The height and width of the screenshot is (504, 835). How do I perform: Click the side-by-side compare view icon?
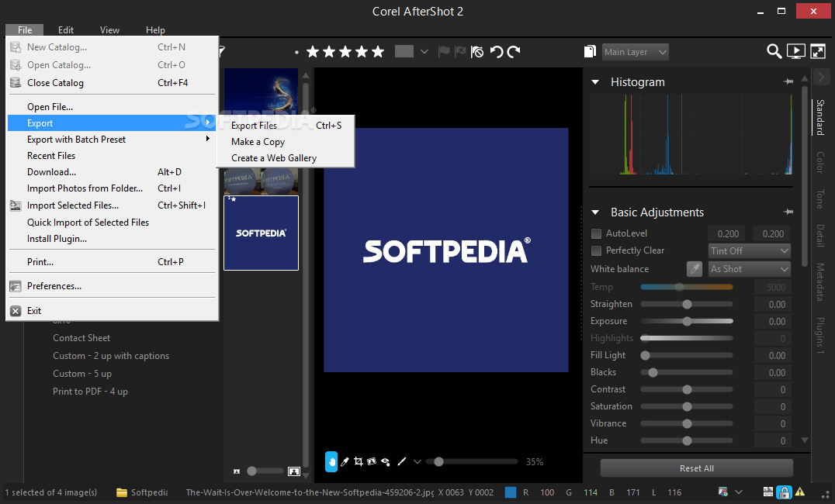pyautogui.click(x=768, y=492)
